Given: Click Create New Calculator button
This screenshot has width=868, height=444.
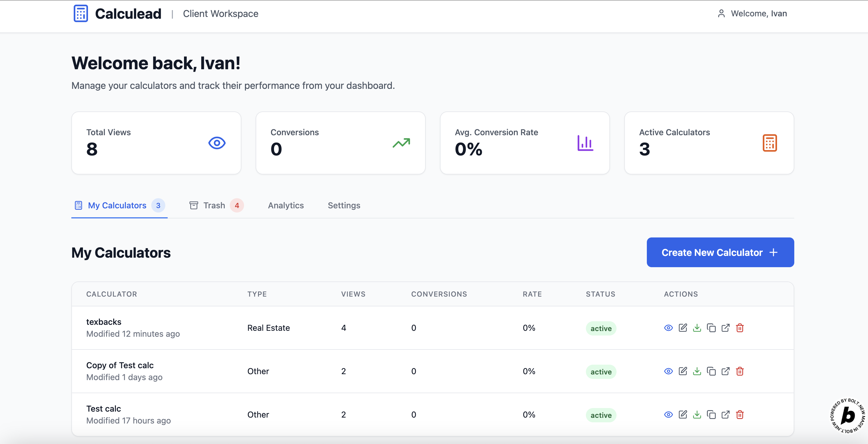Looking at the screenshot, I should [720, 252].
